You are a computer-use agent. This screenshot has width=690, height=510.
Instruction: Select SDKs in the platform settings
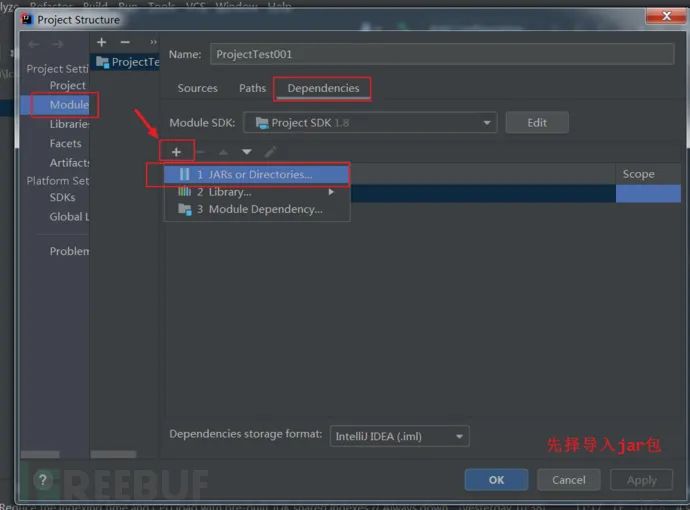[x=62, y=197]
